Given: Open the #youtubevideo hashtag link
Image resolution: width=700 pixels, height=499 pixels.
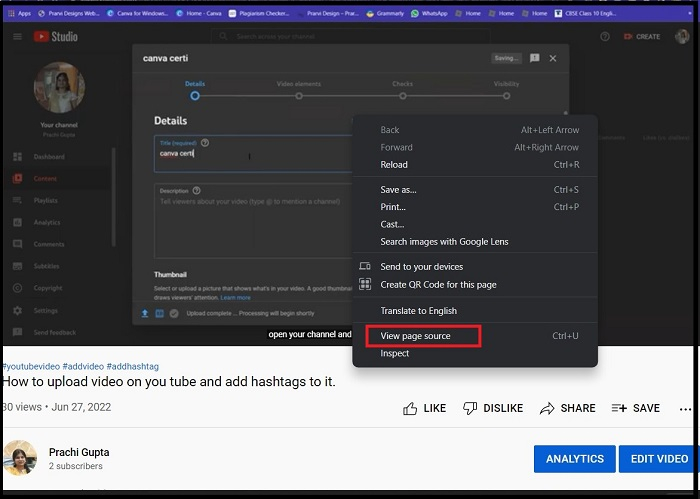Looking at the screenshot, I should pyautogui.click(x=30, y=366).
